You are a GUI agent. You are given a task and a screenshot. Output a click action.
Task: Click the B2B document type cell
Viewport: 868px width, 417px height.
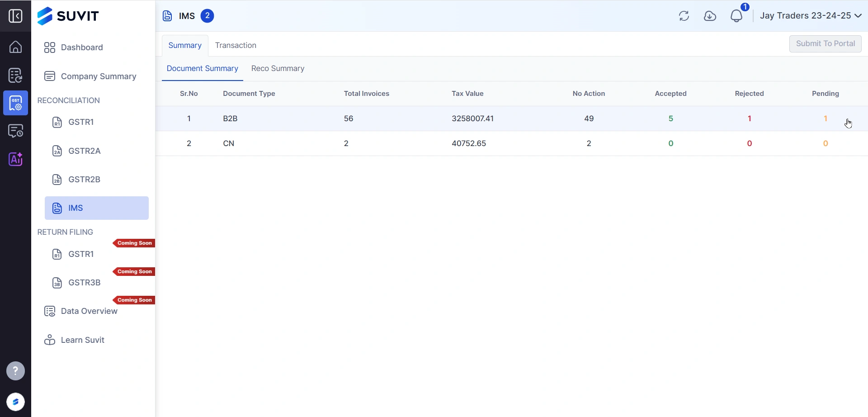coord(230,118)
